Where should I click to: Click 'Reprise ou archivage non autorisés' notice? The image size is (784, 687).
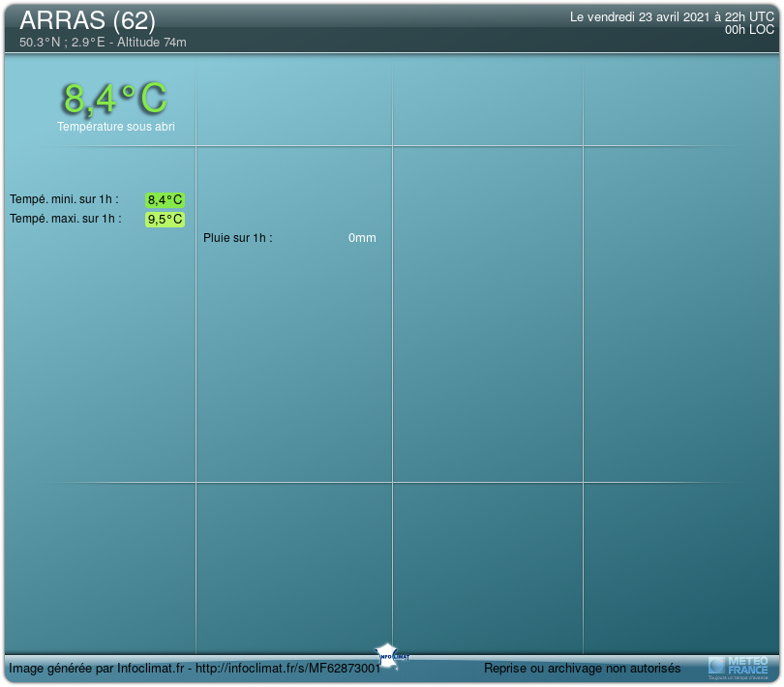coord(582,669)
